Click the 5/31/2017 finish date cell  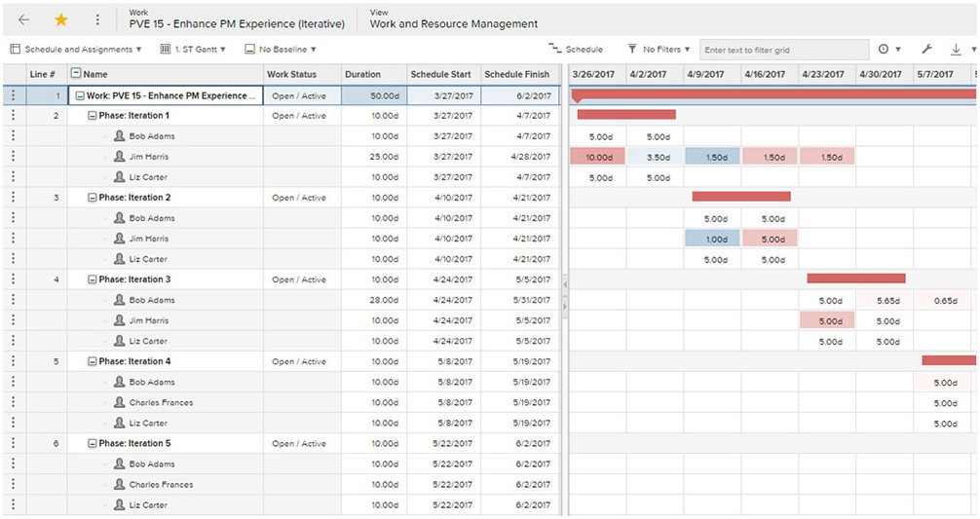coord(520,300)
